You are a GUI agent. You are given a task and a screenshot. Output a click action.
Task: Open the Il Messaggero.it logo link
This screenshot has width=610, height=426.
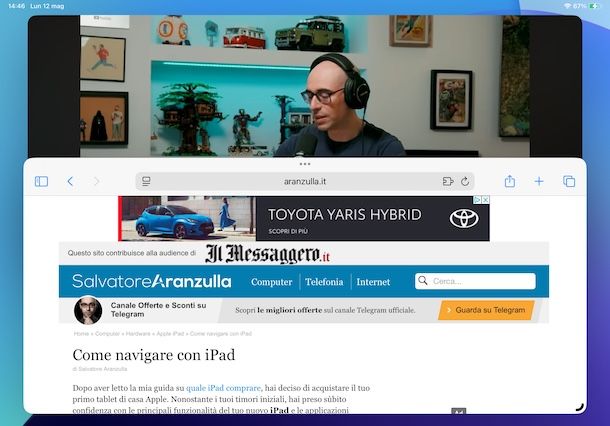point(267,254)
